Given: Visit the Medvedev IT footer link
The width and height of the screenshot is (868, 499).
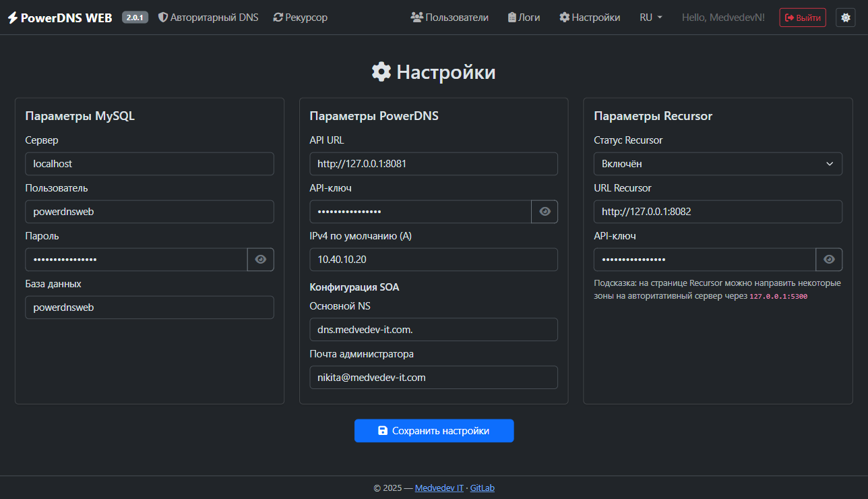Looking at the screenshot, I should (439, 488).
